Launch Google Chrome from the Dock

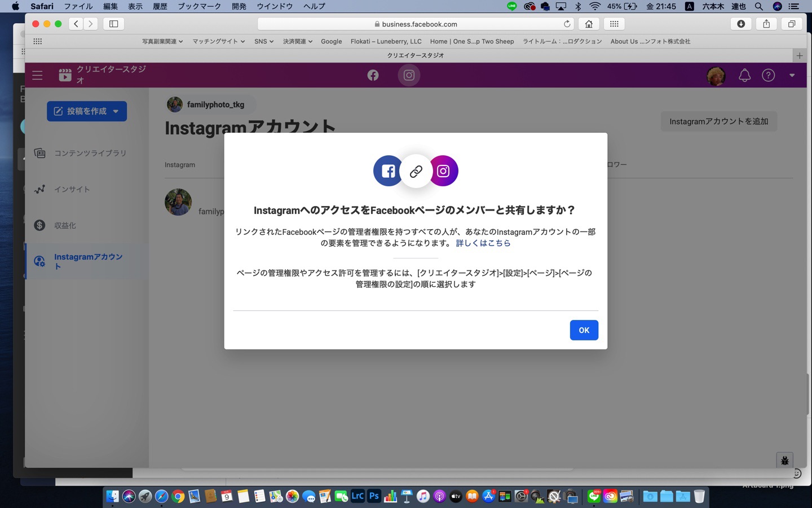[x=178, y=496]
